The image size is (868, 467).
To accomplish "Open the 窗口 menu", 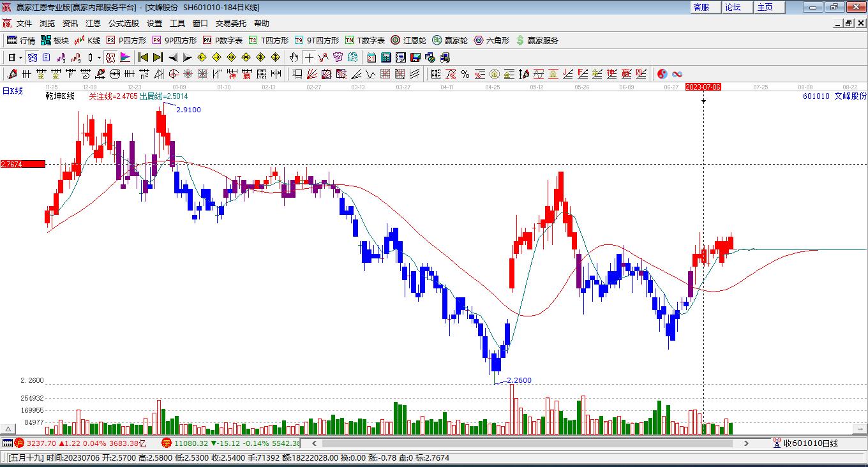I will point(200,23).
